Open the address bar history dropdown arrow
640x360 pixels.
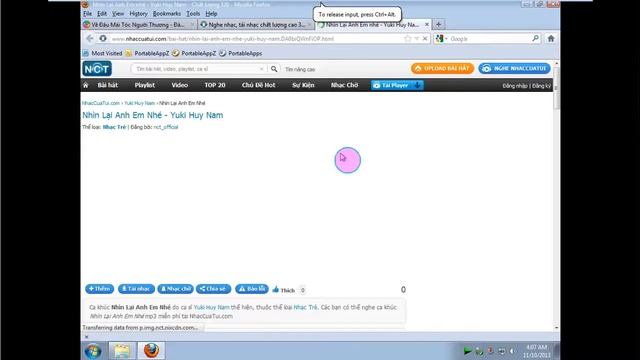[x=416, y=38]
